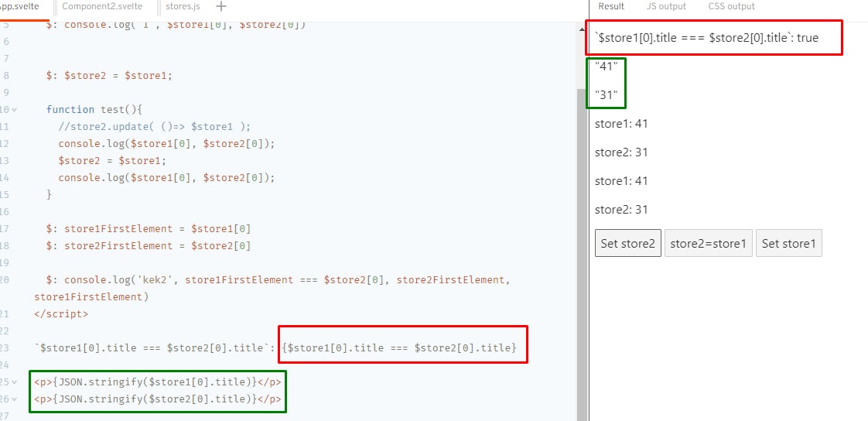Viewport: 868px width, 421px height.
Task: Click '$: store1FirstElement = $store1[0]' line
Action: pos(149,229)
